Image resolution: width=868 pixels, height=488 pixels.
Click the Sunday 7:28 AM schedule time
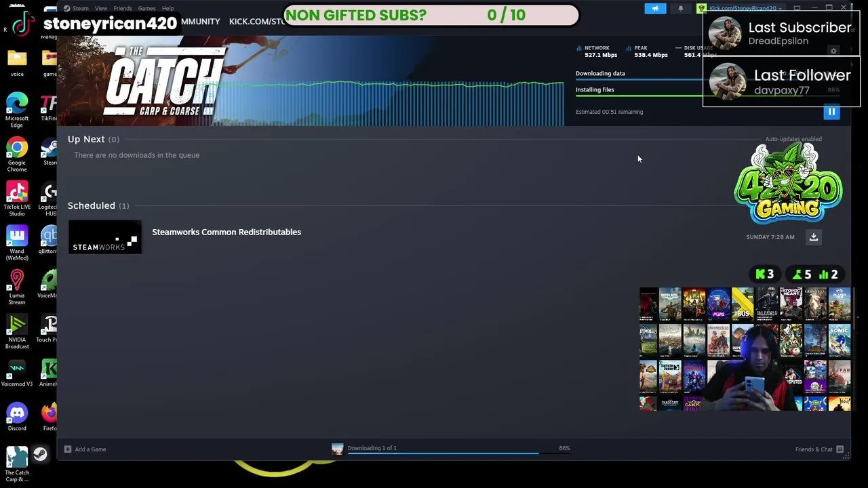(x=770, y=237)
